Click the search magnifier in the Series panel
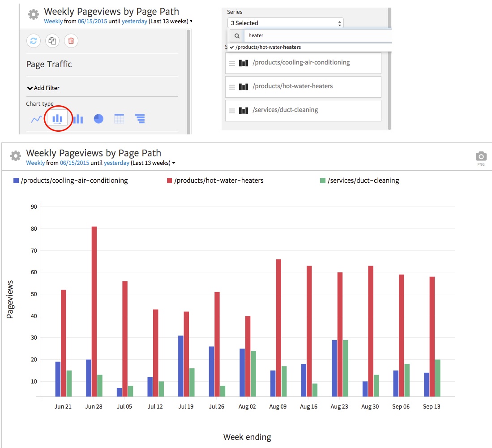 [237, 35]
